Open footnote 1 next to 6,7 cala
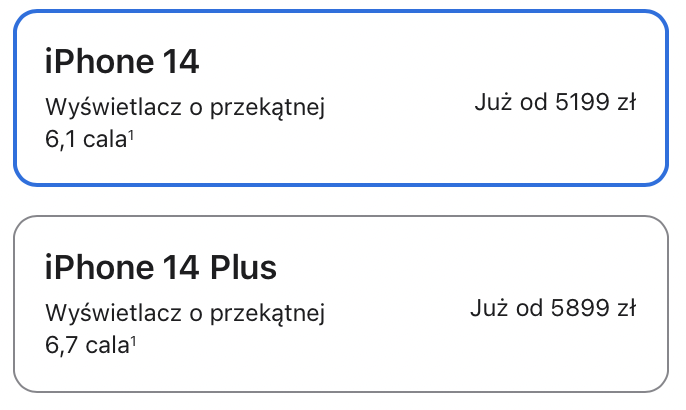 [133, 340]
